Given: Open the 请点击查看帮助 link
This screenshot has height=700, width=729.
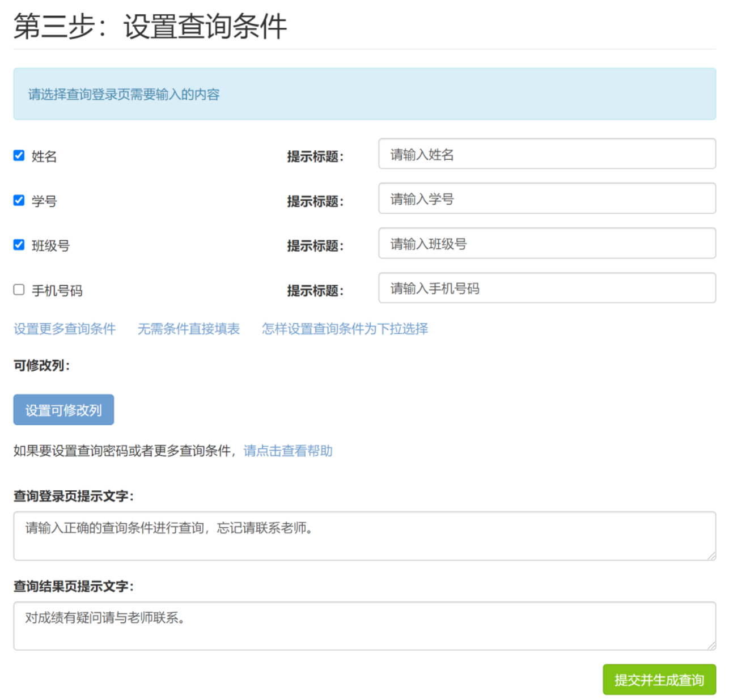Looking at the screenshot, I should pyautogui.click(x=288, y=451).
